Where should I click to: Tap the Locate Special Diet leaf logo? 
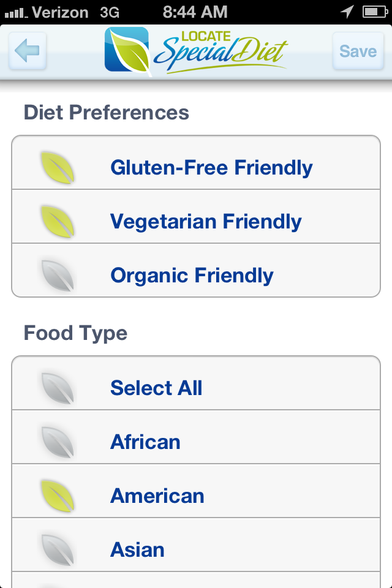[x=127, y=51]
